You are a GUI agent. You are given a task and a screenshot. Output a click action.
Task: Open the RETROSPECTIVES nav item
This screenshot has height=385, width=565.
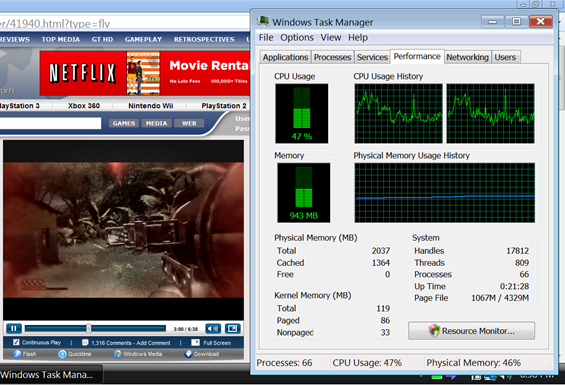point(204,39)
